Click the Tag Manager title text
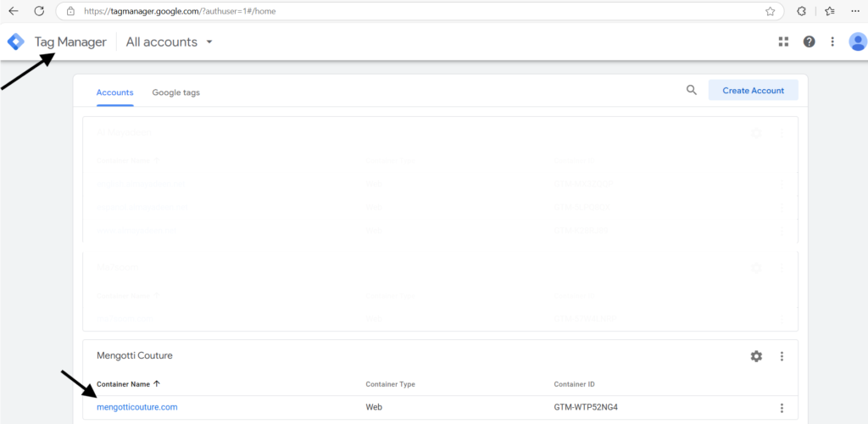The width and height of the screenshot is (868, 424). pyautogui.click(x=70, y=42)
